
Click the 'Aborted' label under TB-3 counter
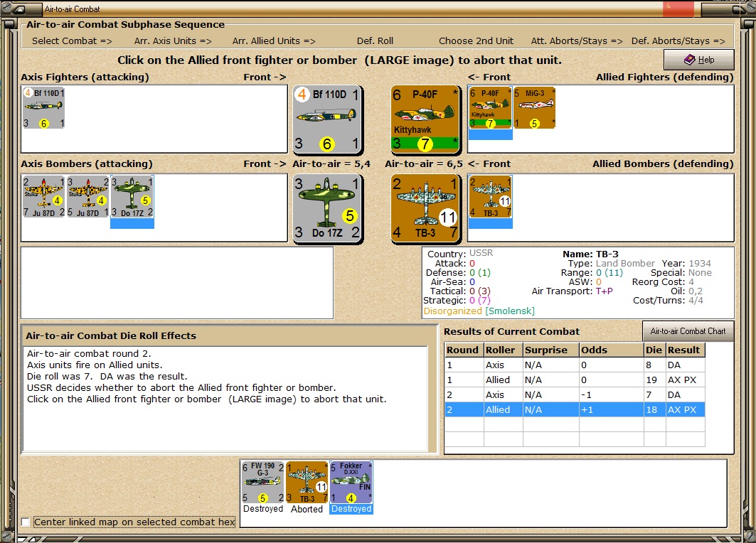coord(307,509)
